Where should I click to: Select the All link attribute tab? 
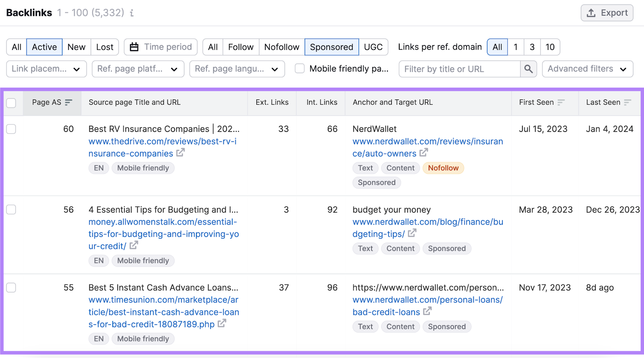tap(213, 47)
